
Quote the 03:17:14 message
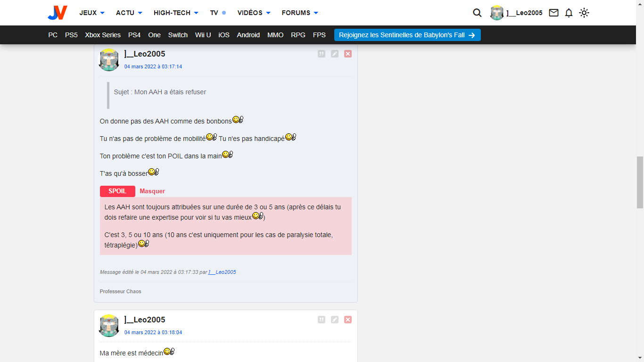(322, 54)
